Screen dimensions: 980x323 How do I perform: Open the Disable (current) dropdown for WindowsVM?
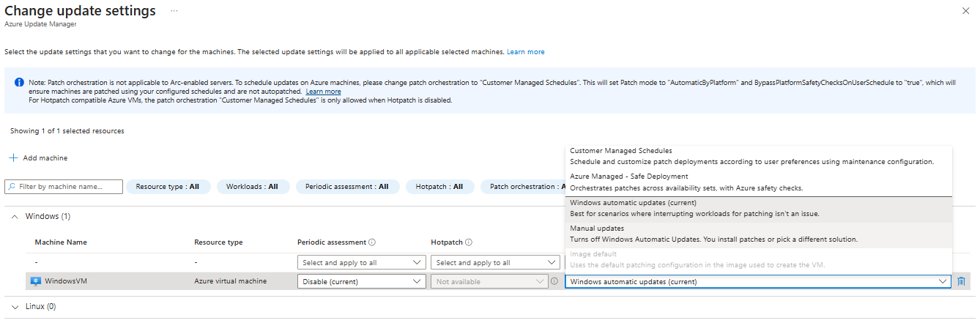pyautogui.click(x=362, y=281)
